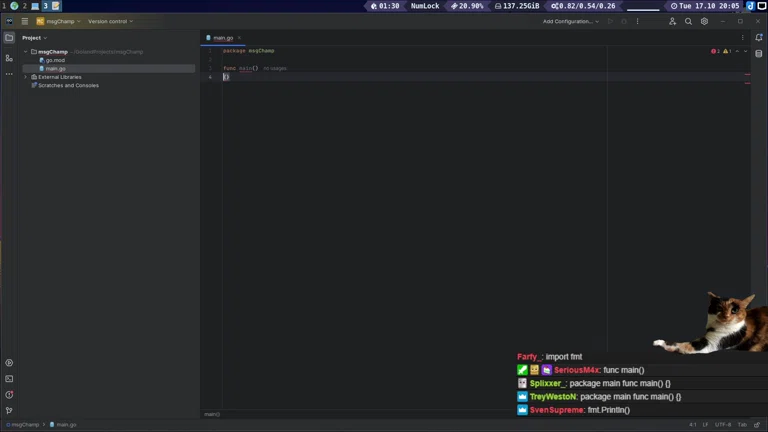
Task: Open the Project tool window icon
Action: (9, 38)
